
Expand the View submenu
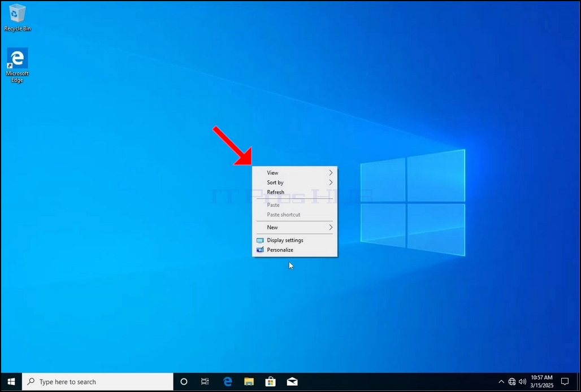coord(295,173)
